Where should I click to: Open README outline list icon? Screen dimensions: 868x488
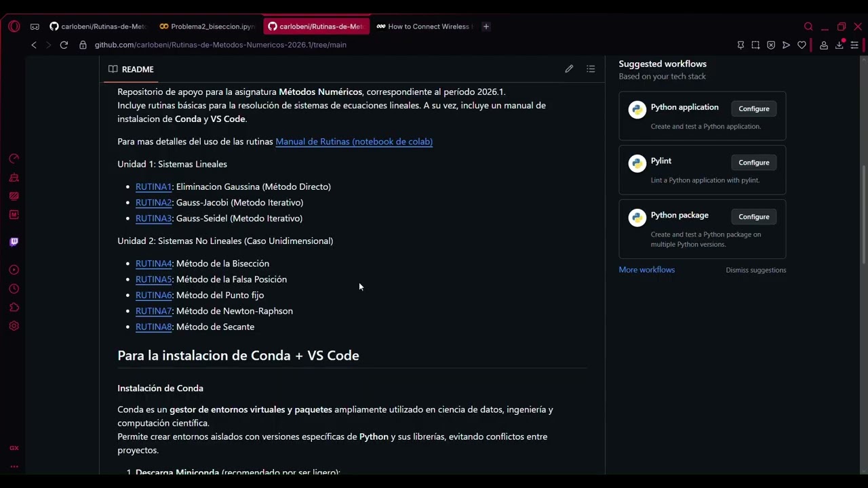pos(591,69)
